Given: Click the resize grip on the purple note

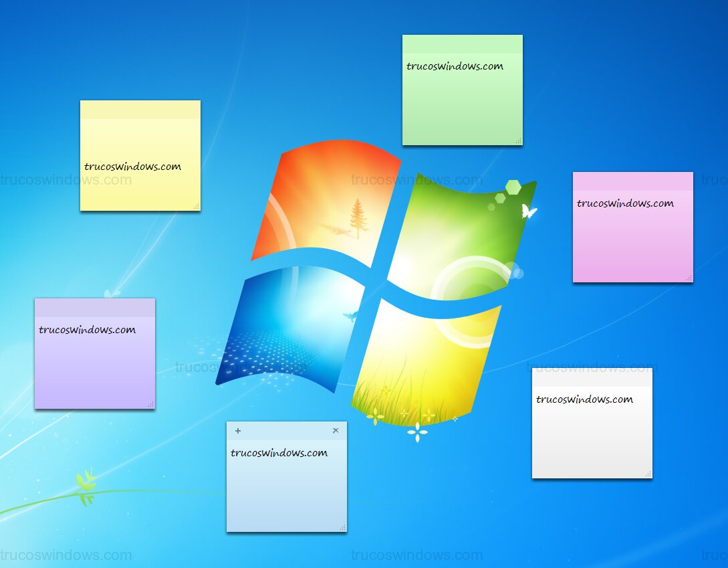Looking at the screenshot, I should pyautogui.click(x=151, y=405).
